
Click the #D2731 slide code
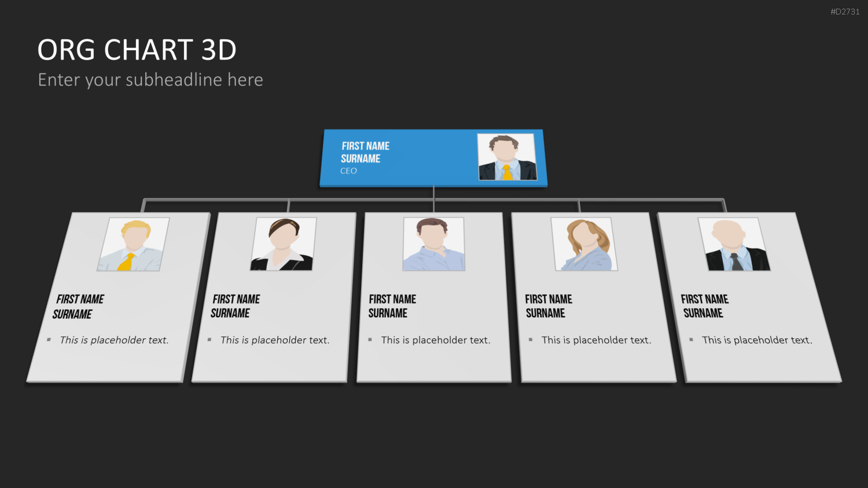click(845, 12)
